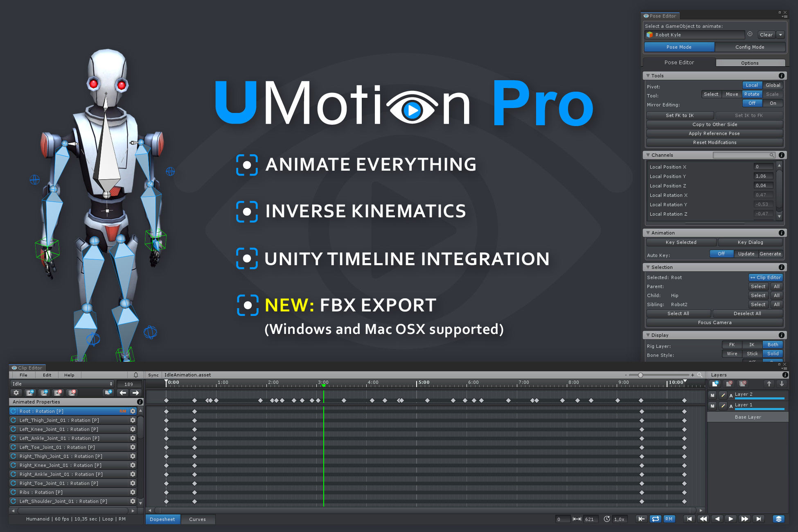Open clip settings gear below the Idle dropdown
798x532 pixels.
click(x=16, y=393)
